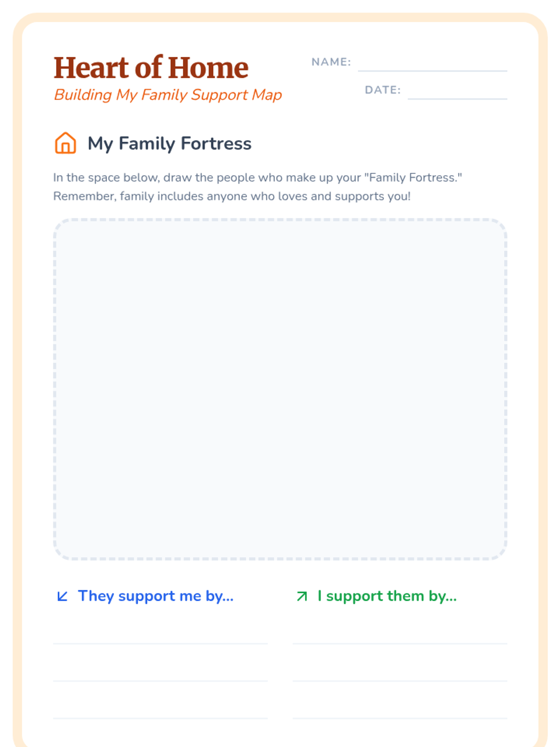This screenshot has height=747, width=560.
Task: Click the NAME label
Action: click(x=331, y=62)
